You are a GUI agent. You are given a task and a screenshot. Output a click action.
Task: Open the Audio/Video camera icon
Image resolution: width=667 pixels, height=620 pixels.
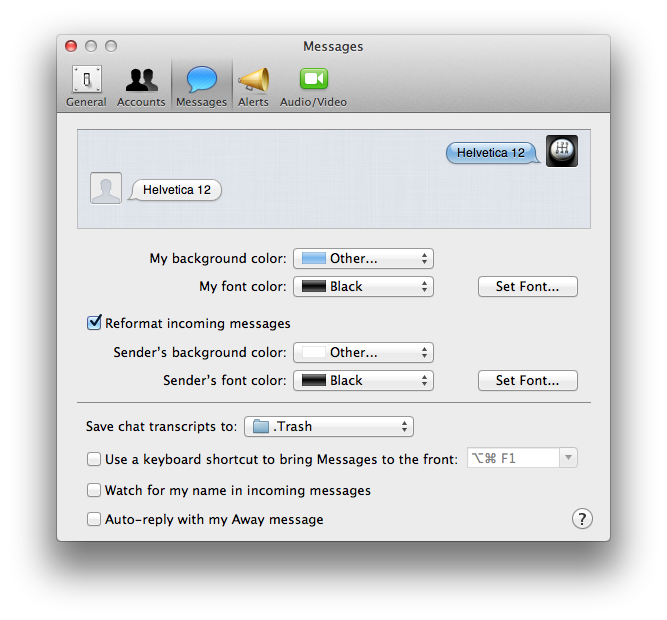tap(314, 79)
